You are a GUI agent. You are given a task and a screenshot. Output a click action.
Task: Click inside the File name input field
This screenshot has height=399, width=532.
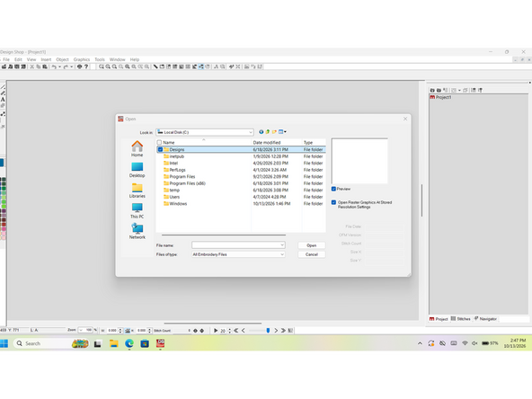coord(235,245)
